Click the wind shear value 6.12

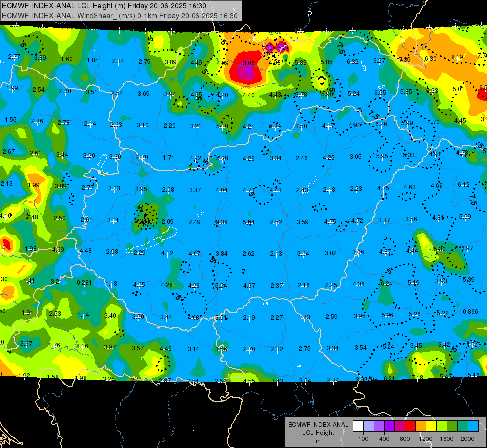(464, 185)
